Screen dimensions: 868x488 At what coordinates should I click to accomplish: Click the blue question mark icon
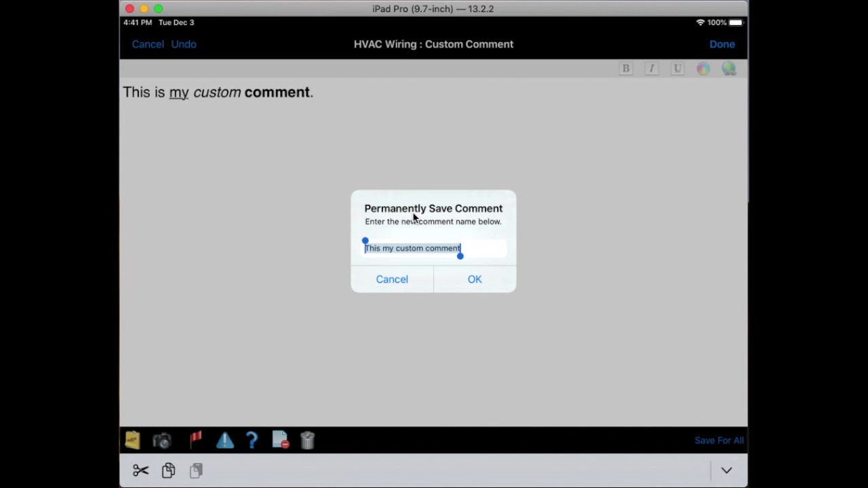click(x=252, y=441)
